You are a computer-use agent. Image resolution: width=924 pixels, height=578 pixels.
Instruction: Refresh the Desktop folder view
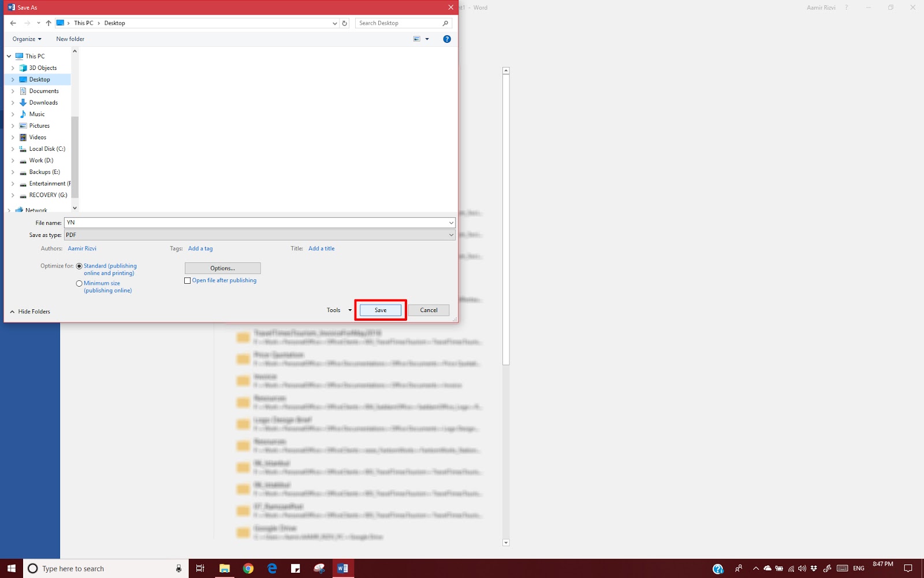pyautogui.click(x=345, y=23)
